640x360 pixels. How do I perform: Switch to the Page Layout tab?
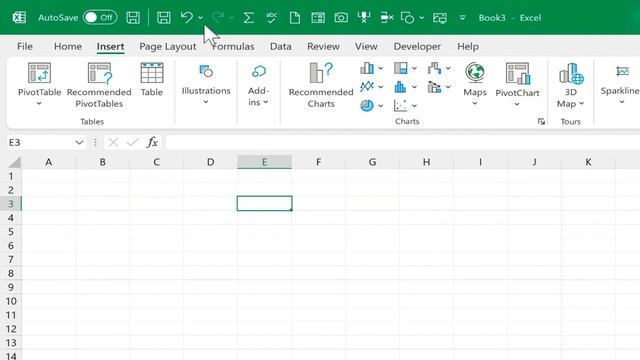pyautogui.click(x=167, y=47)
